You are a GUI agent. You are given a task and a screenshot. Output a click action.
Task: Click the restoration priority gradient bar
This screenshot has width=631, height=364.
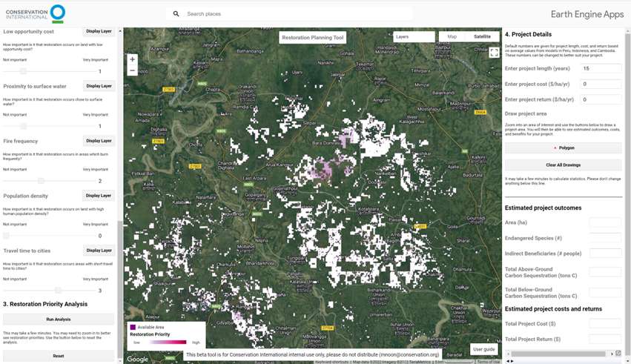tap(168, 343)
